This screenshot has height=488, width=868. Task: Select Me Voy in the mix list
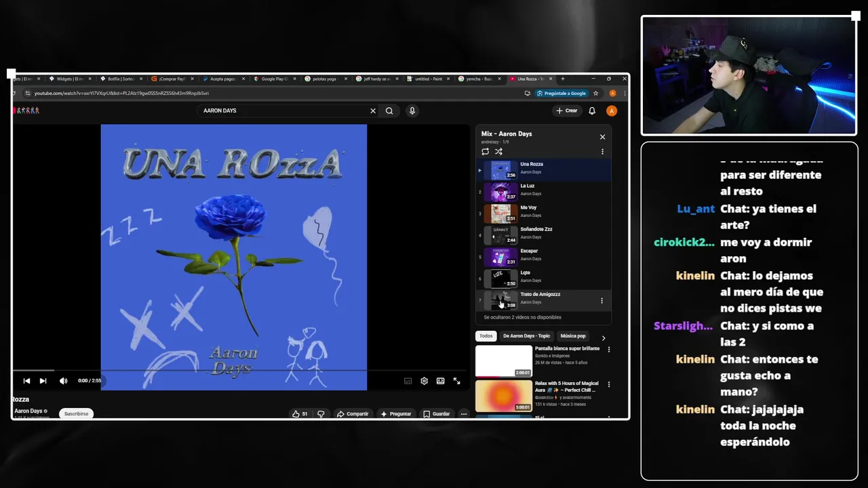[x=544, y=213]
